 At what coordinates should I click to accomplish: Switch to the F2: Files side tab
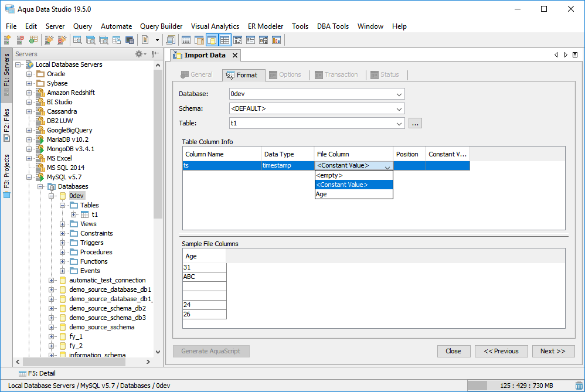pos(6,125)
